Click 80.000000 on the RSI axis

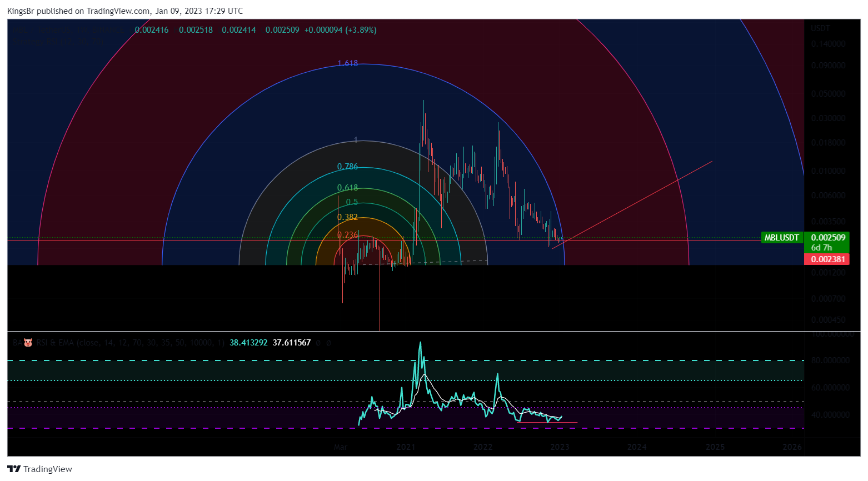830,360
